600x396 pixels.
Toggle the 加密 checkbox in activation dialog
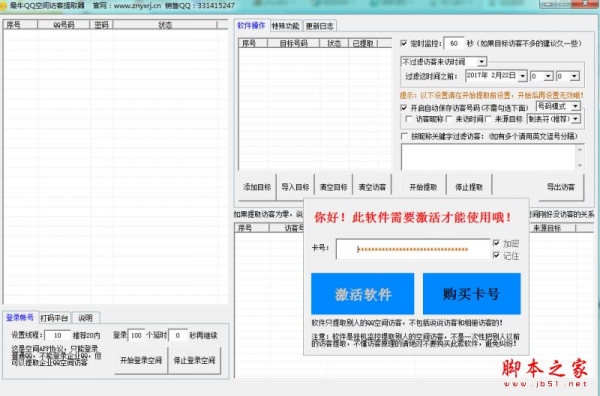point(496,243)
